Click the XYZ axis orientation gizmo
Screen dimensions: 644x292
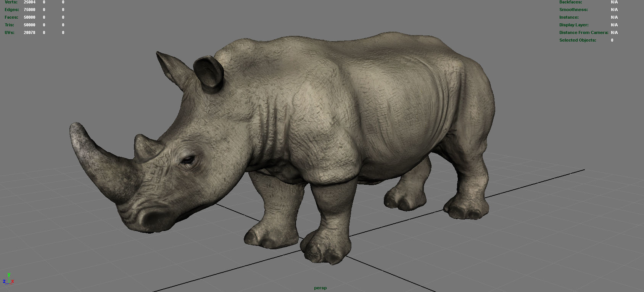coord(8,279)
